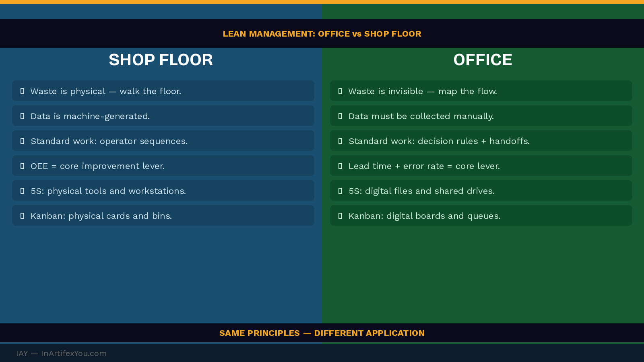Click the 'IAY — InArtifexYou.com' footer text
Image resolution: width=644 pixels, height=362 pixels.
(61, 353)
